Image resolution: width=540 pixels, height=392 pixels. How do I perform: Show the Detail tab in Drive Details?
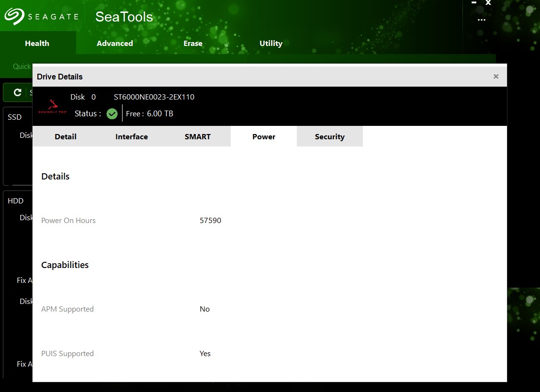tap(66, 136)
